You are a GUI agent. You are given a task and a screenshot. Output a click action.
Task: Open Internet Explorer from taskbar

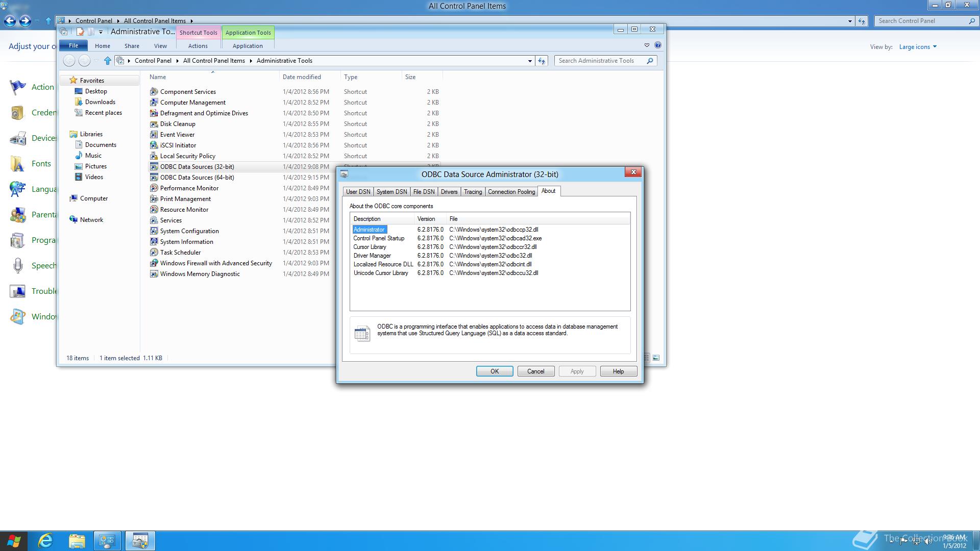(x=46, y=541)
